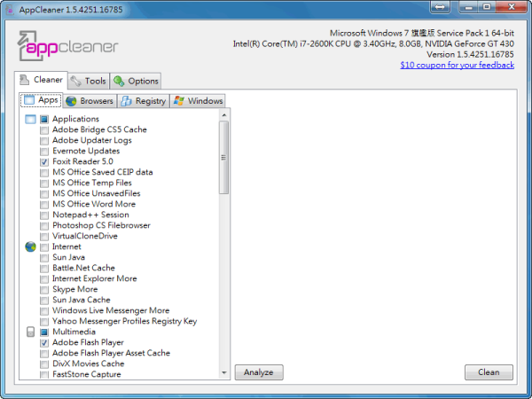Uncheck Adobe Flash Player checkbox

point(44,343)
